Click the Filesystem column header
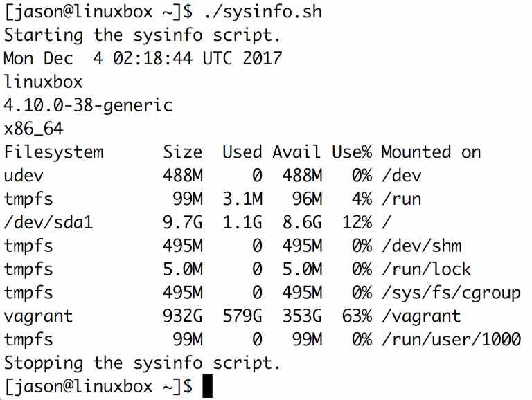The image size is (532, 400). (x=53, y=152)
